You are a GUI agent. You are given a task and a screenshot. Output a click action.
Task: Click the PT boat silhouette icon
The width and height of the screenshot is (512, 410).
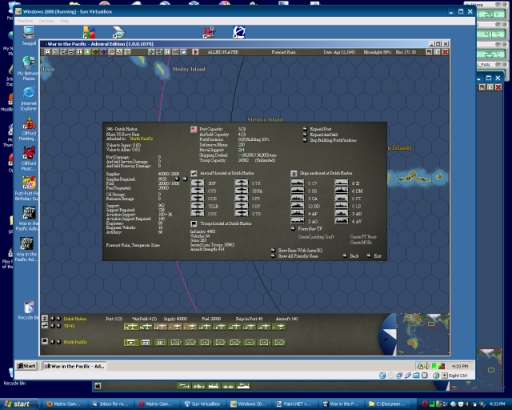pos(341,198)
